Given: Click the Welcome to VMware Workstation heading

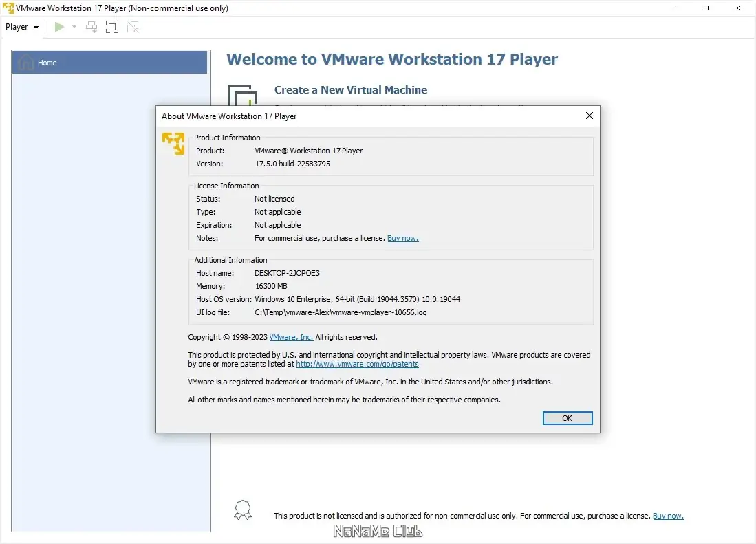Looking at the screenshot, I should pos(392,59).
